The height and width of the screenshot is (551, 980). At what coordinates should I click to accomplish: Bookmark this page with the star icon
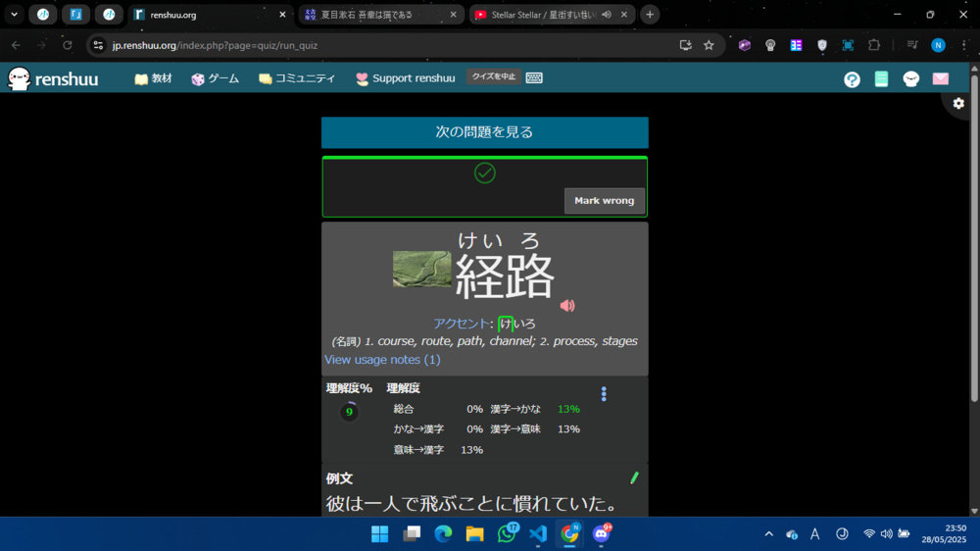coord(709,45)
